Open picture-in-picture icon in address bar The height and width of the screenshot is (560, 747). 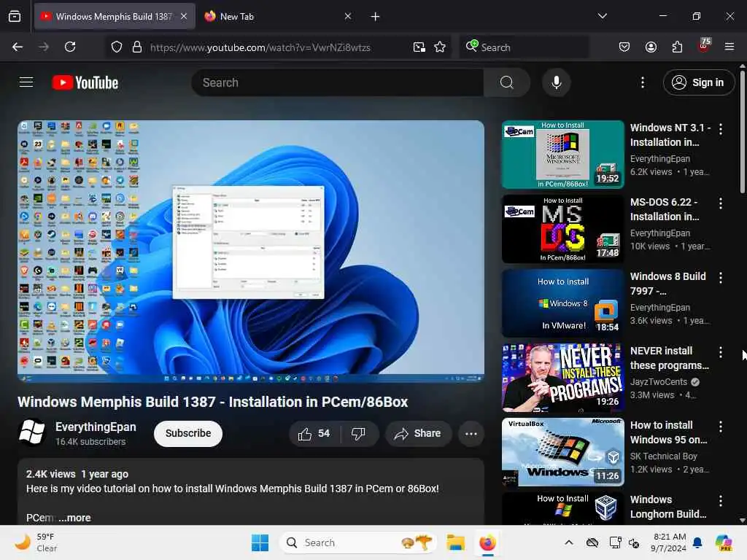point(419,47)
